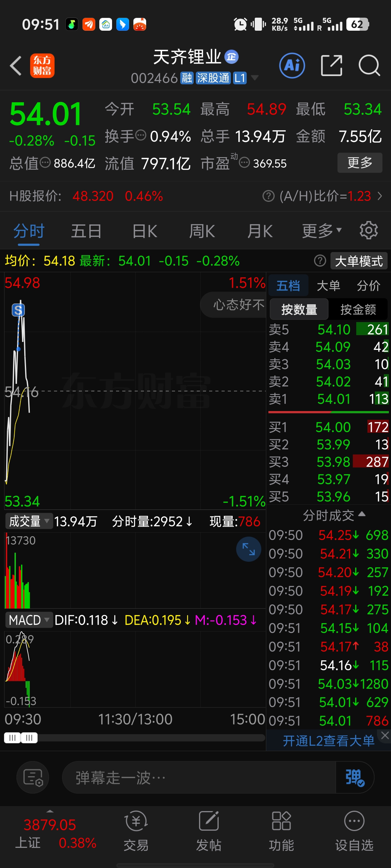Select the 大单 tab
Screen dimensions: 391x868
[x=329, y=286]
